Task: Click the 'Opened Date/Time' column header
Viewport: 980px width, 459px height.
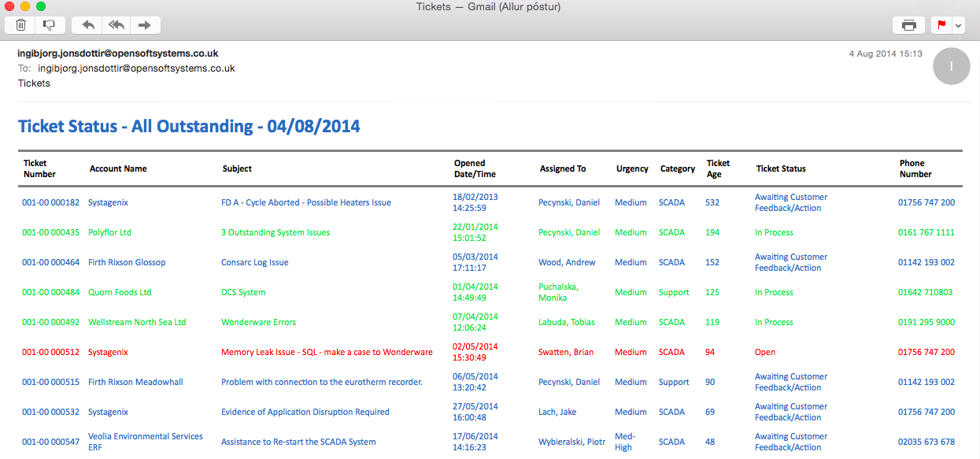Action: click(x=475, y=168)
